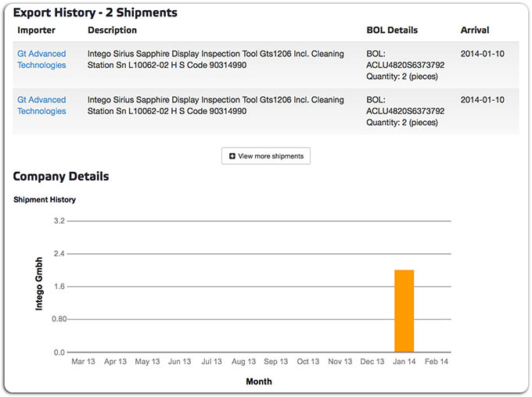
Task: Click the plus icon beside View more shipments
Action: pyautogui.click(x=232, y=156)
